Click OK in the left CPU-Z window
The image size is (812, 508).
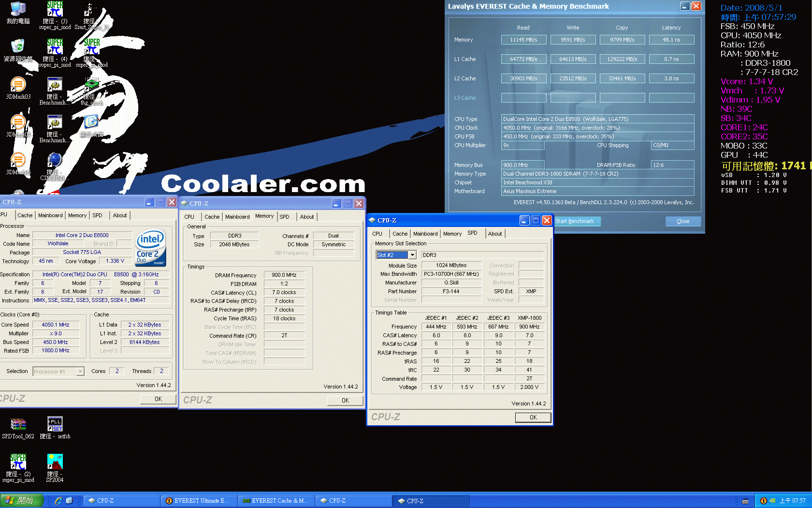click(158, 399)
